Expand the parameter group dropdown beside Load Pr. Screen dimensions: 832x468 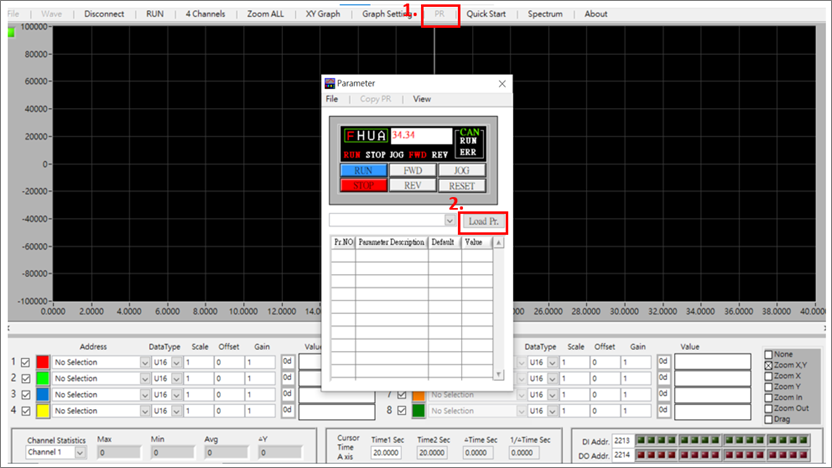[449, 220]
